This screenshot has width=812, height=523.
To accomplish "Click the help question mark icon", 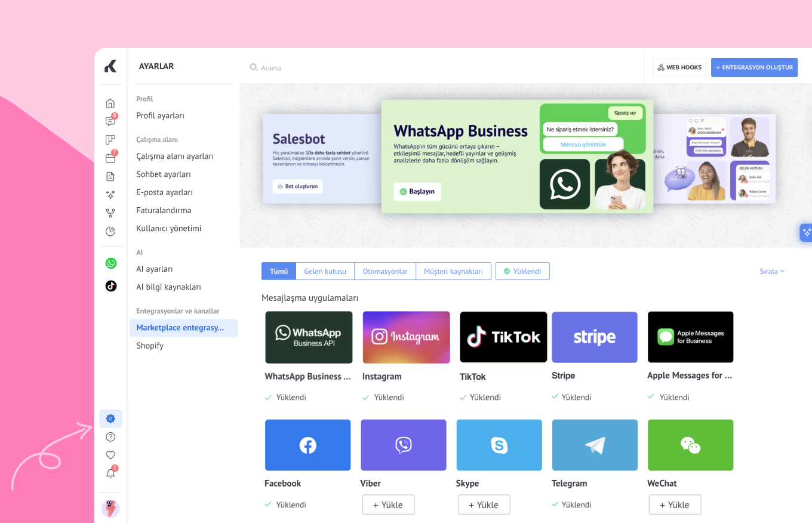I will coord(110,437).
